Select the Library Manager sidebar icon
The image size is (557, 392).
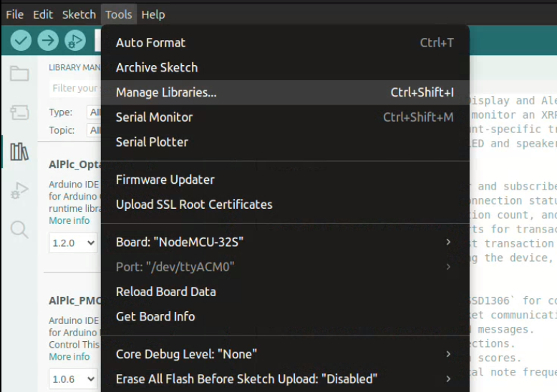[x=19, y=152]
